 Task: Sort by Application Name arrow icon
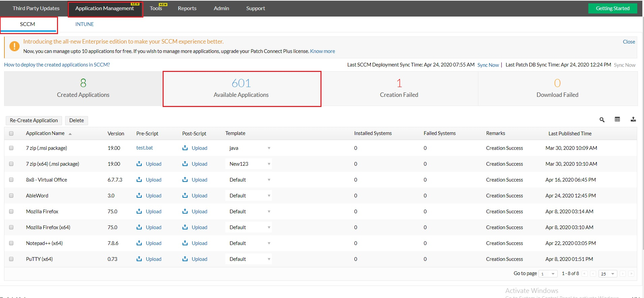pos(70,134)
